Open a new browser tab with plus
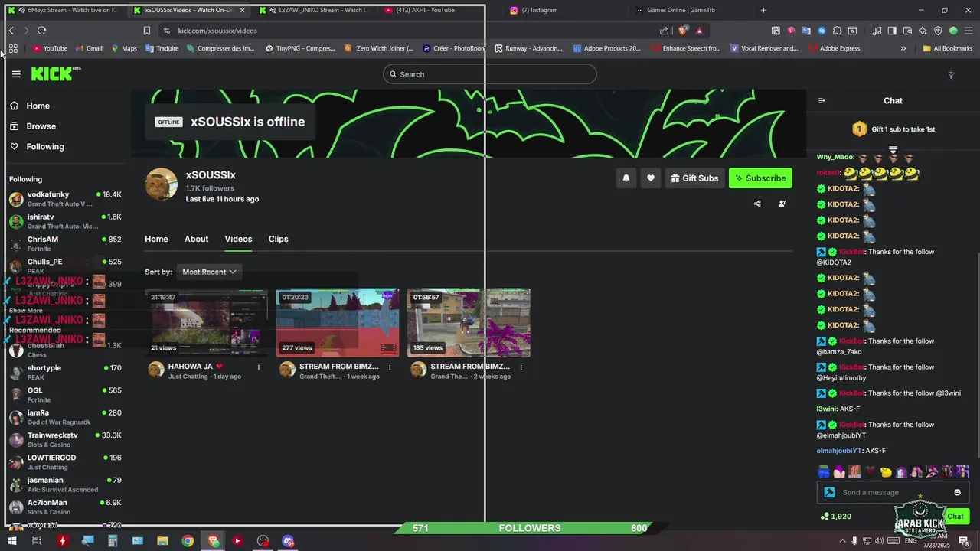 [x=763, y=10]
